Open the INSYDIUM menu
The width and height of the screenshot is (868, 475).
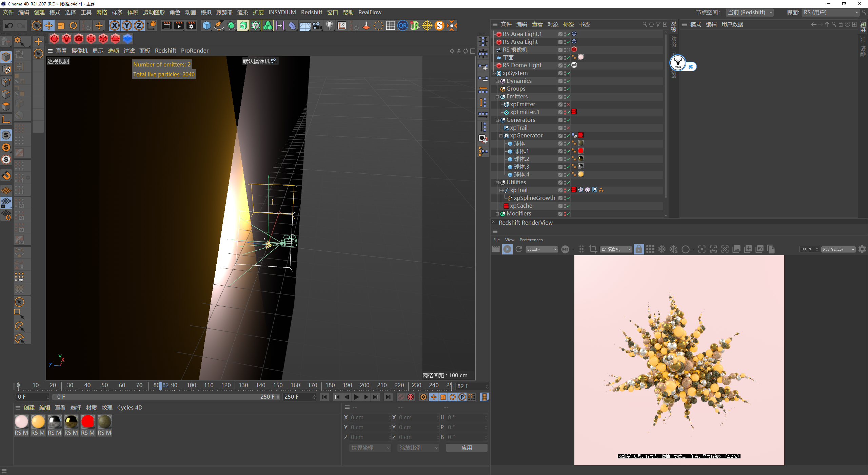point(282,13)
